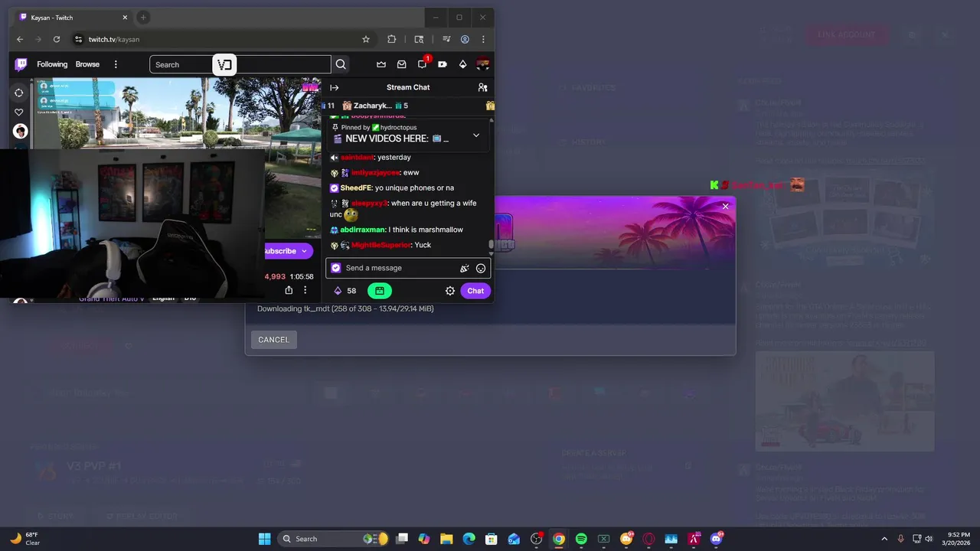The width and height of the screenshot is (980, 551).
Task: Open the recommended channel avatar in sidebar
Action: (x=20, y=131)
